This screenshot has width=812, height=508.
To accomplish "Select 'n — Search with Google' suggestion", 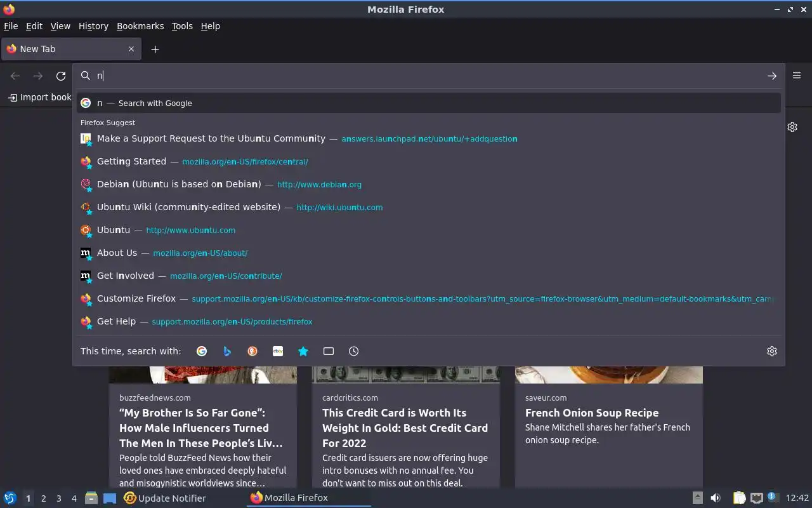I will (x=429, y=103).
